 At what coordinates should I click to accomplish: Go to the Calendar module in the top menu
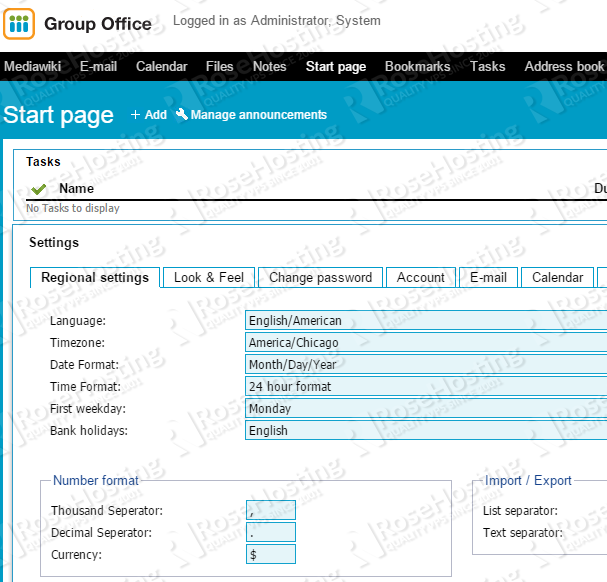pyautogui.click(x=161, y=67)
